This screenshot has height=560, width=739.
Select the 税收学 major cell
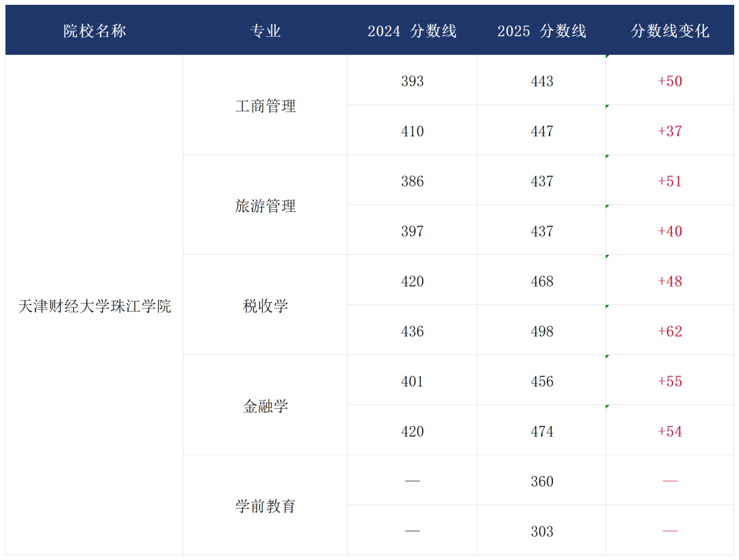point(265,306)
